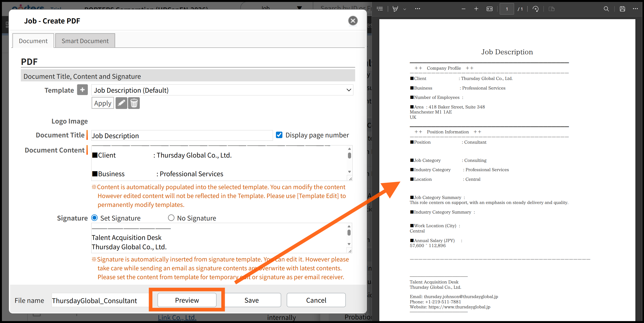The height and width of the screenshot is (323, 644).
Task: Fit PDF page to width
Action: (x=489, y=9)
